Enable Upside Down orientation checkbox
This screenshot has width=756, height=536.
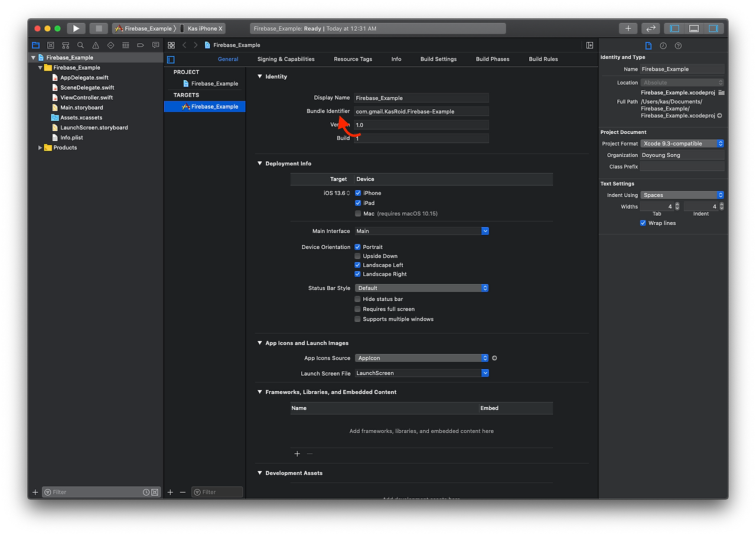pyautogui.click(x=357, y=256)
